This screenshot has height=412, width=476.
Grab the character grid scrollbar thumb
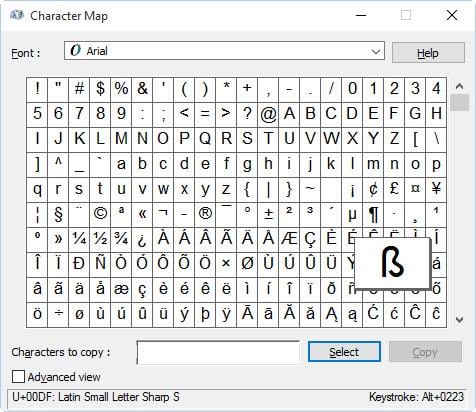(459, 102)
